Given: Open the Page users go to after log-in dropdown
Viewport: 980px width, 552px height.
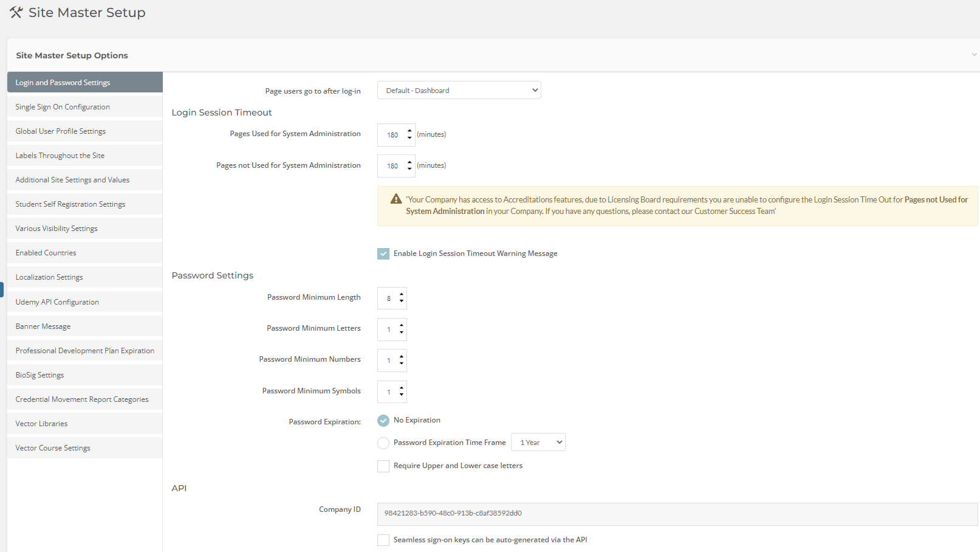Looking at the screenshot, I should click(459, 89).
